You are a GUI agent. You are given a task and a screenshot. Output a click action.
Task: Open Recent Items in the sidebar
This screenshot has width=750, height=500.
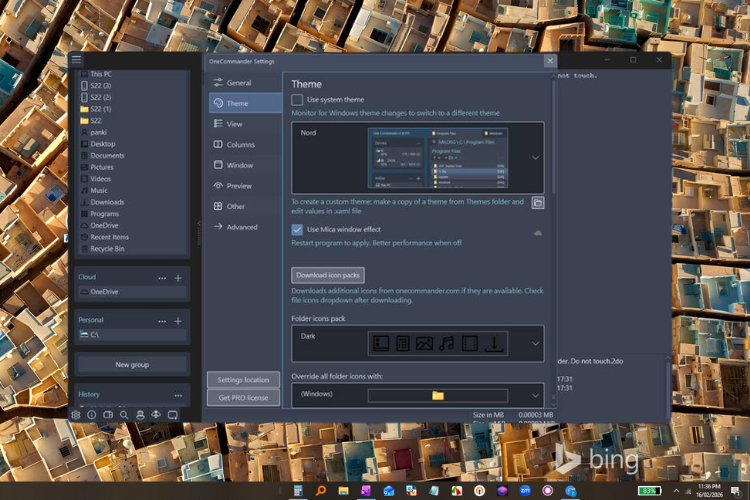132,237
